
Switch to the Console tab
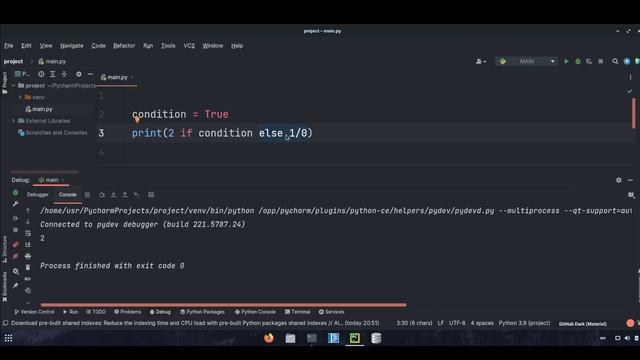tap(67, 195)
